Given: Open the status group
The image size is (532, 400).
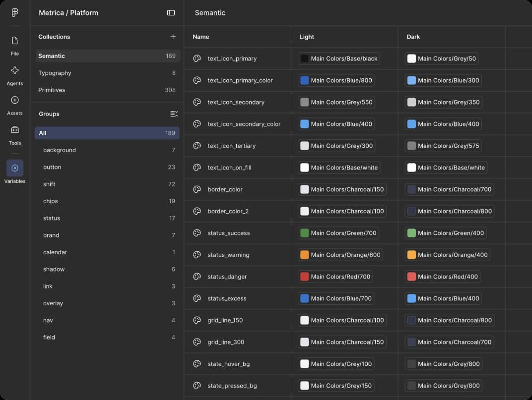Looking at the screenshot, I should click(107, 218).
